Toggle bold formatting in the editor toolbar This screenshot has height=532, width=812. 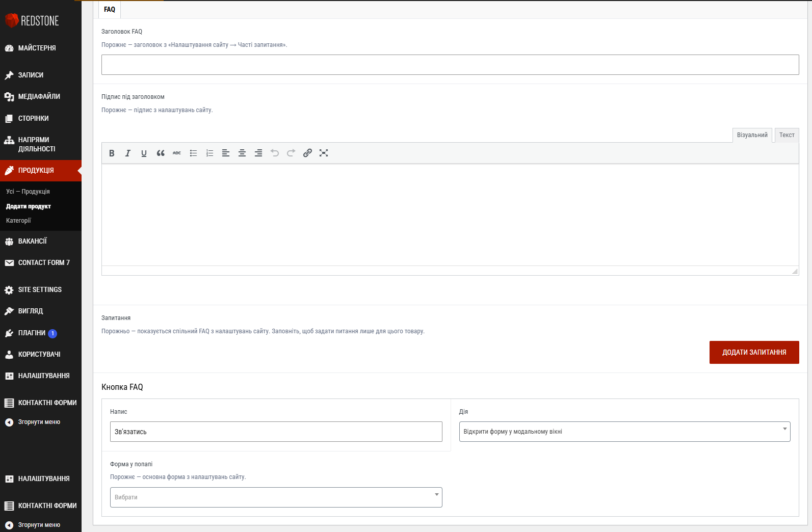tap(112, 153)
